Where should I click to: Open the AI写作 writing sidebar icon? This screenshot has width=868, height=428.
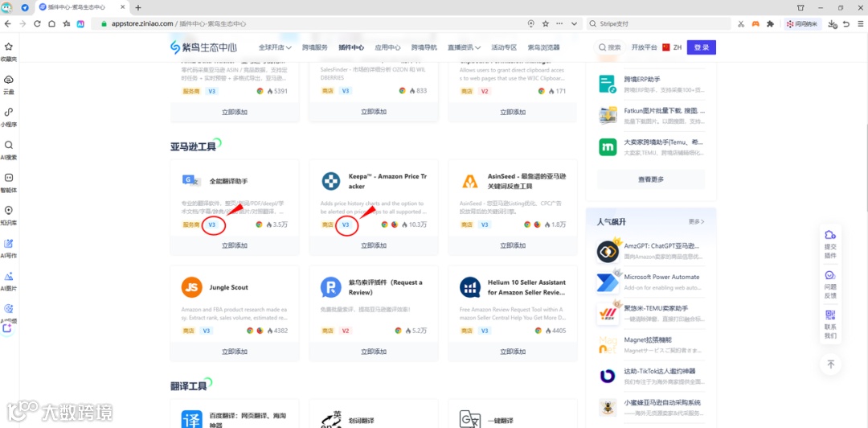coord(8,244)
